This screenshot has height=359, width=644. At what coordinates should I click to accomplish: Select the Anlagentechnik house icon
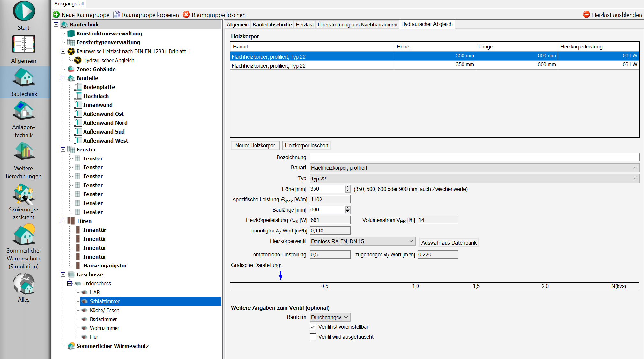pos(24,111)
